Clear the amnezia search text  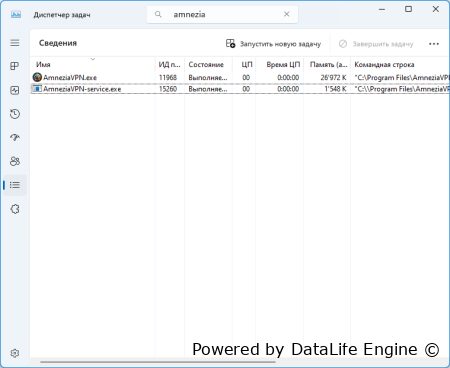(287, 14)
